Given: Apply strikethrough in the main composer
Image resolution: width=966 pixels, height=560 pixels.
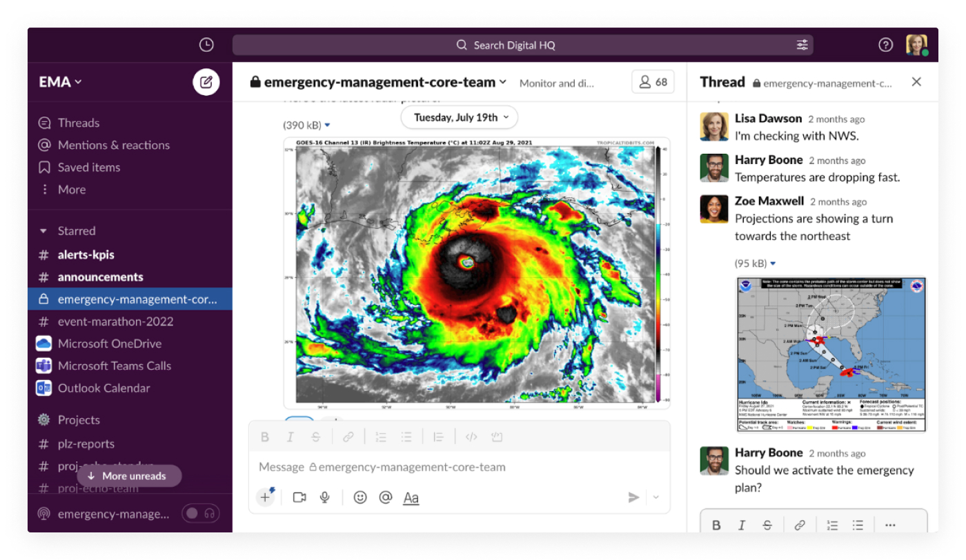Looking at the screenshot, I should 316,437.
